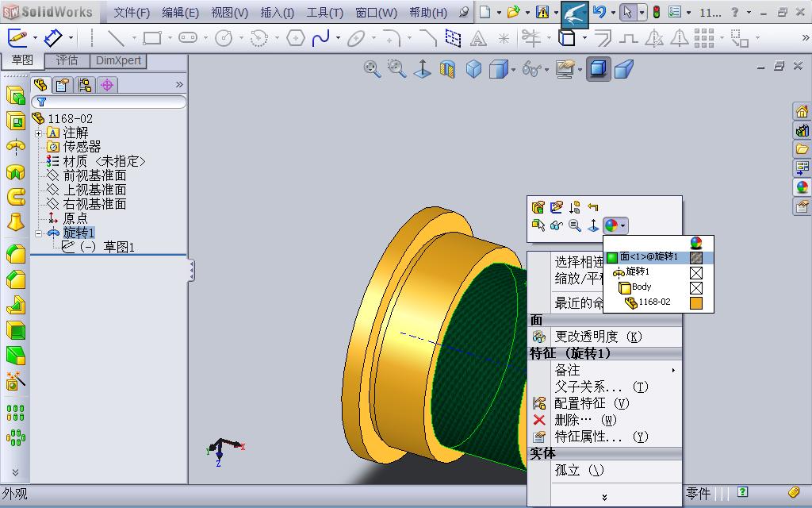Select the Polygon sketch tool

click(x=295, y=38)
